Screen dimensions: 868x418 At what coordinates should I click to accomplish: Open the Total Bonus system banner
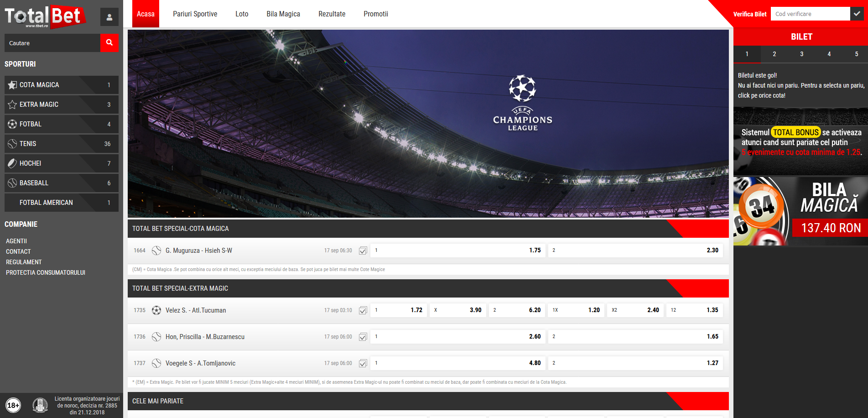click(x=800, y=141)
